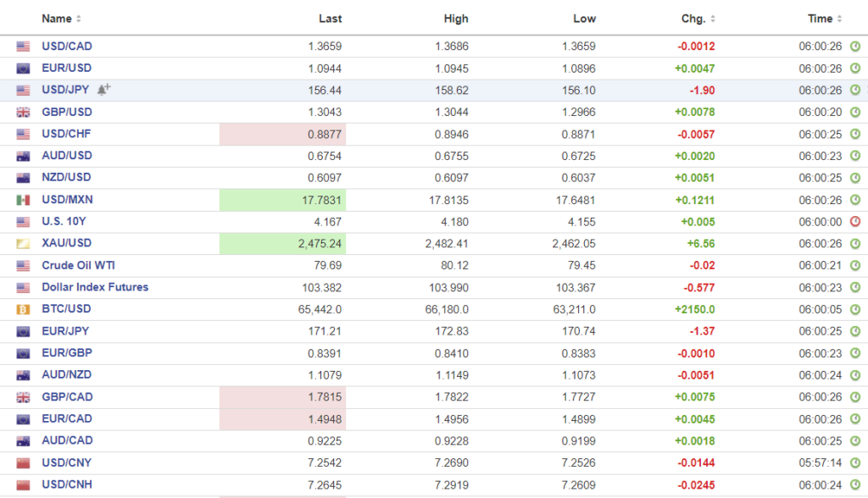Click the EU flag icon beside EUR/JPY
Screen dimensions: 868x498
pyautogui.click(x=23, y=332)
